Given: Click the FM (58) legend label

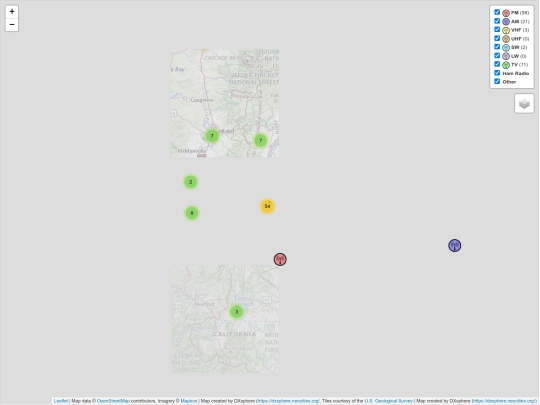Looking at the screenshot, I should [x=520, y=13].
